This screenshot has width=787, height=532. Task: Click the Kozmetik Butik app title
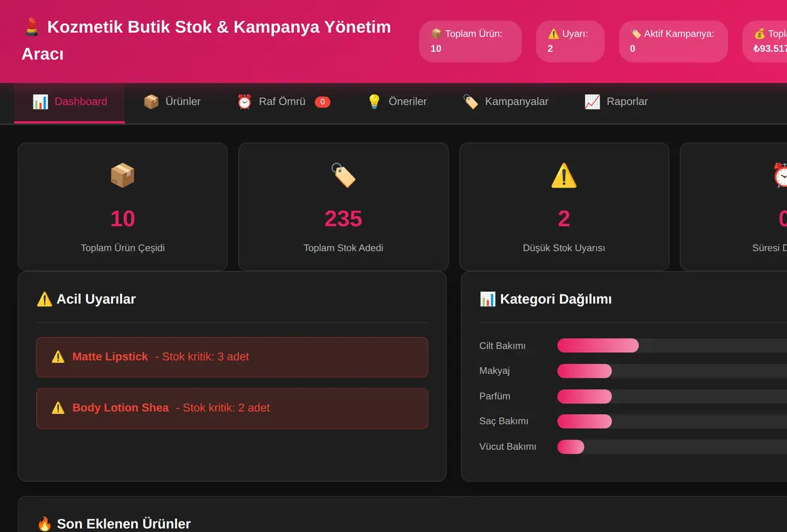pyautogui.click(x=206, y=41)
